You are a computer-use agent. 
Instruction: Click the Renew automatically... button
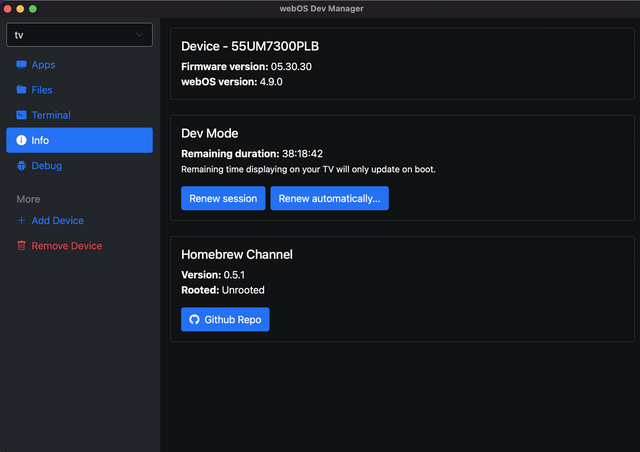tap(329, 198)
